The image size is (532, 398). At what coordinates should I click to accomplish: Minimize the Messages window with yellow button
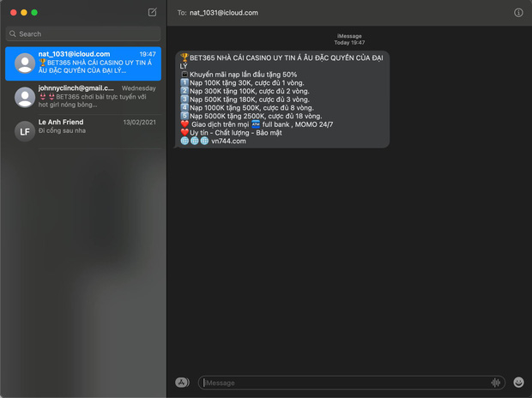(x=23, y=13)
